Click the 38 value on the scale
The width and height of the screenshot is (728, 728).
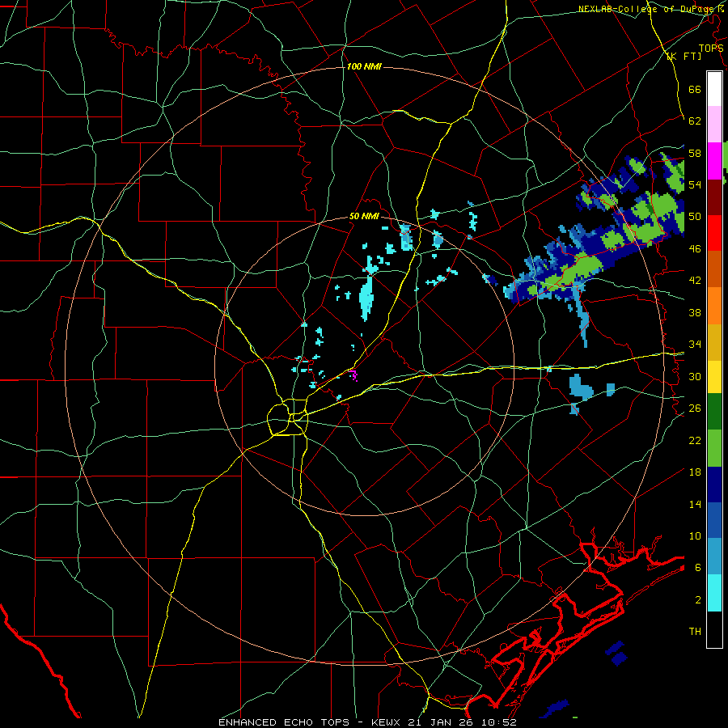[x=695, y=312]
